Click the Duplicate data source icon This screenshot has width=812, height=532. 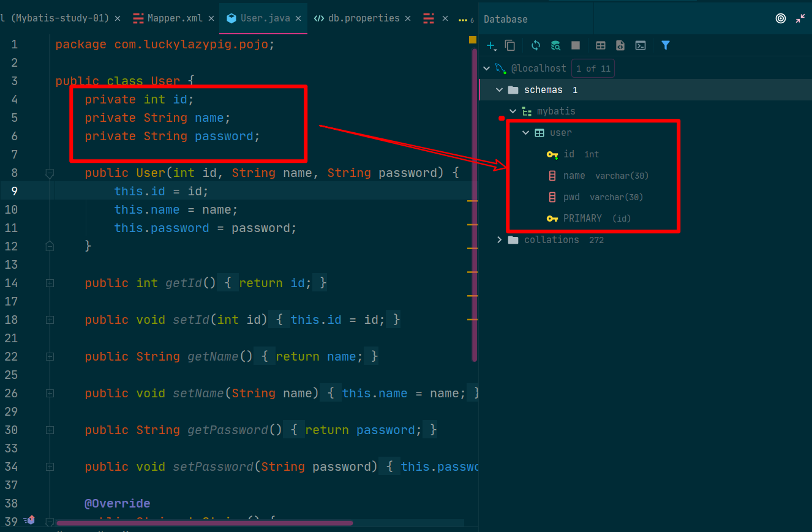[x=510, y=45]
